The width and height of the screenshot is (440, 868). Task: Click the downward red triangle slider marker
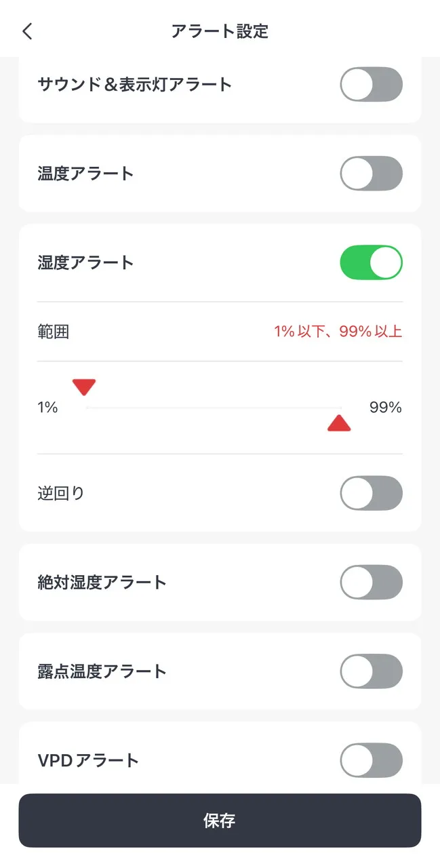(x=84, y=387)
